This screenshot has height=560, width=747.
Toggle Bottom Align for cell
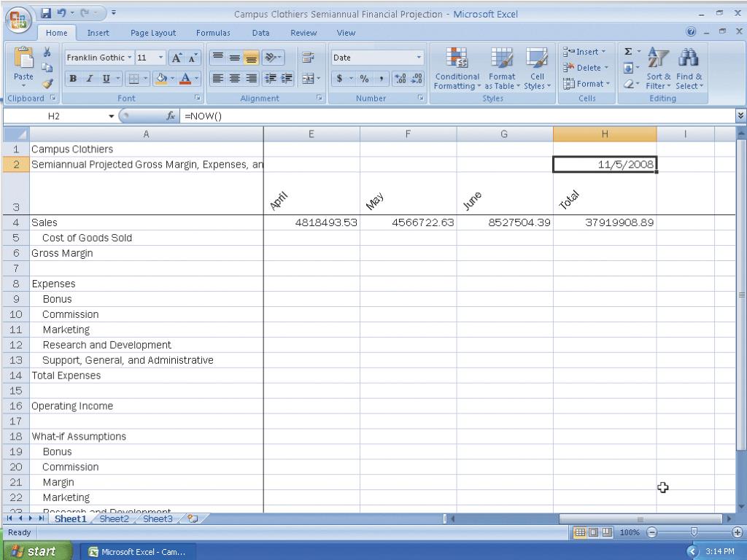(251, 58)
